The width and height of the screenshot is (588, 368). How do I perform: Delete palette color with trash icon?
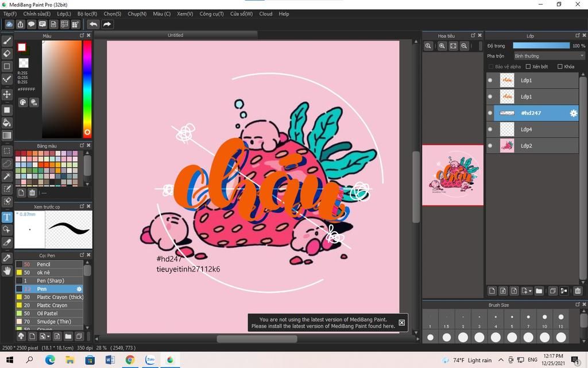(x=32, y=193)
